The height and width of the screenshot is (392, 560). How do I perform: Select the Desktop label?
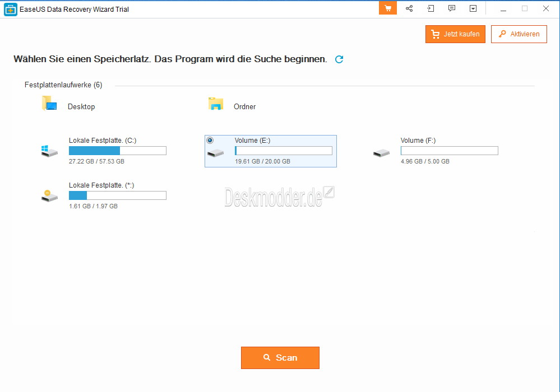point(81,106)
